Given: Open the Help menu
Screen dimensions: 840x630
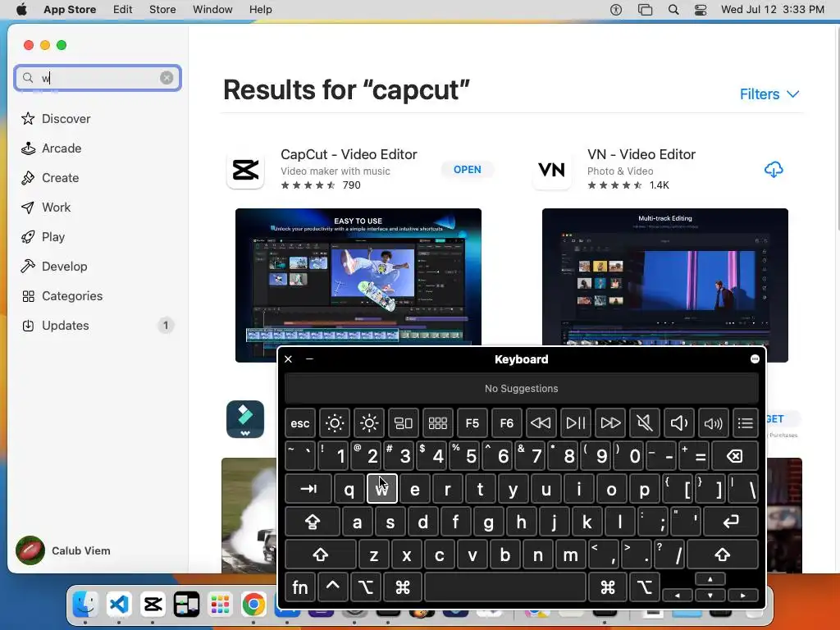Looking at the screenshot, I should 260,9.
